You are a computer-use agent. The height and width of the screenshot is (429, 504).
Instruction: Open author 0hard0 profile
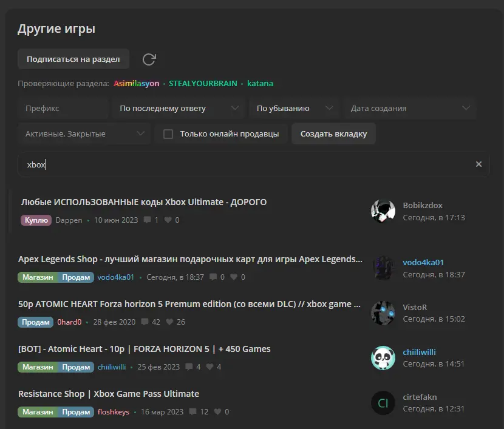tap(69, 322)
